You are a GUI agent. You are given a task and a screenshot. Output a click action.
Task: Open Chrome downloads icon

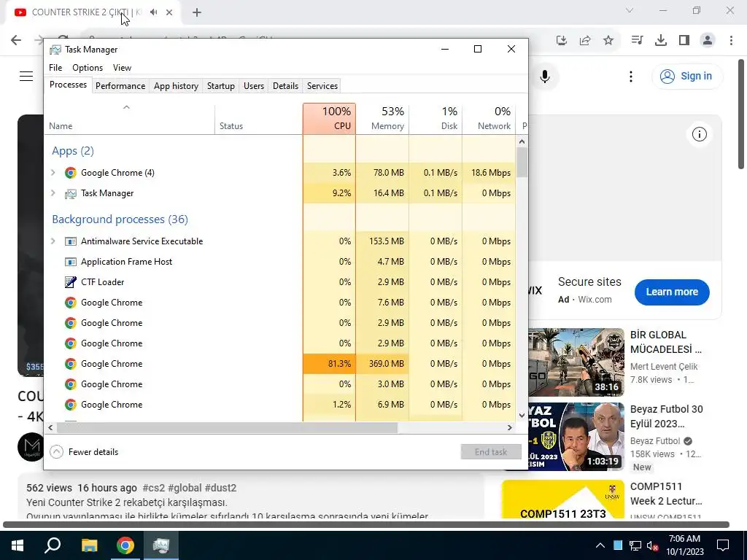[661, 41]
